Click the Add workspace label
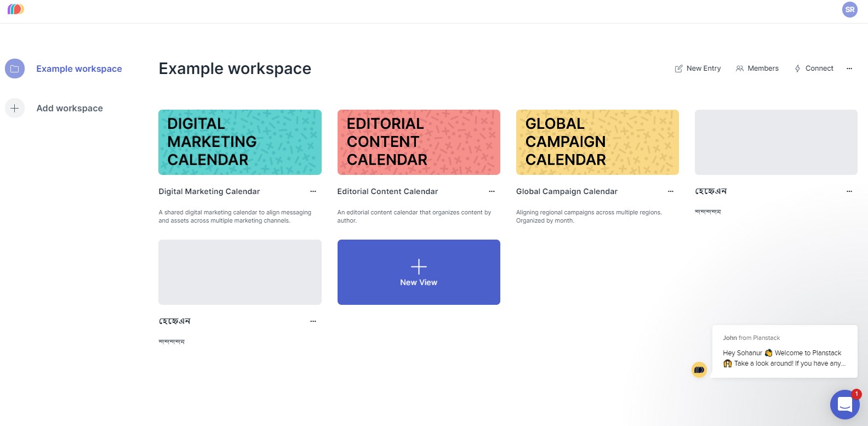 tap(70, 108)
